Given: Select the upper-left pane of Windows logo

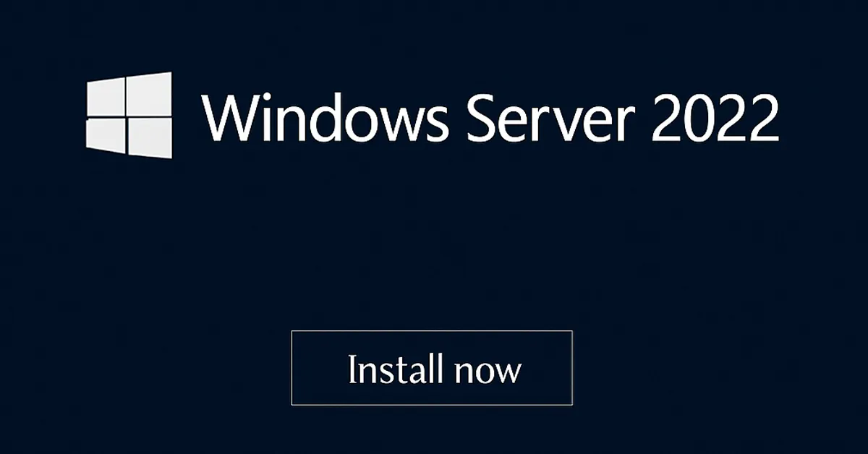Looking at the screenshot, I should click(105, 97).
